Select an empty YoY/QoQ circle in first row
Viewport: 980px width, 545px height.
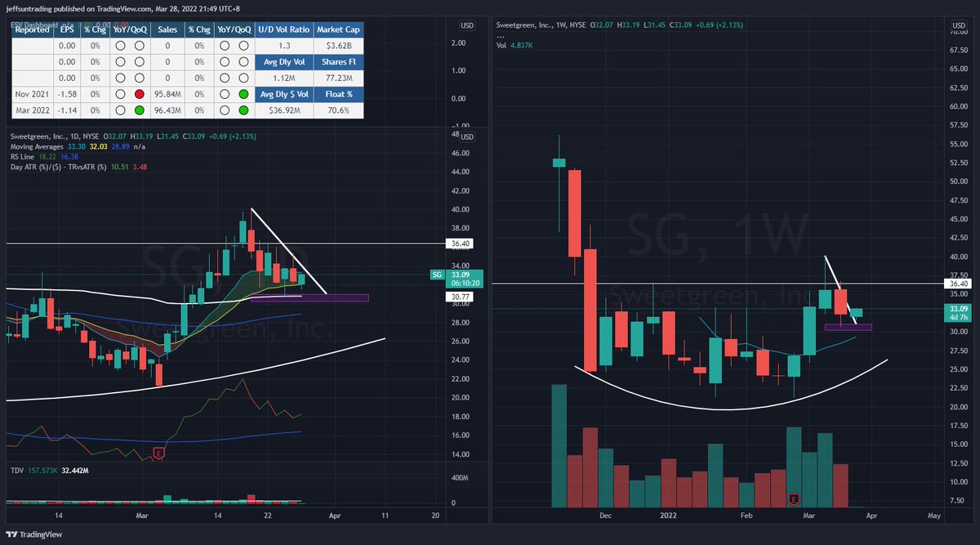pos(118,45)
